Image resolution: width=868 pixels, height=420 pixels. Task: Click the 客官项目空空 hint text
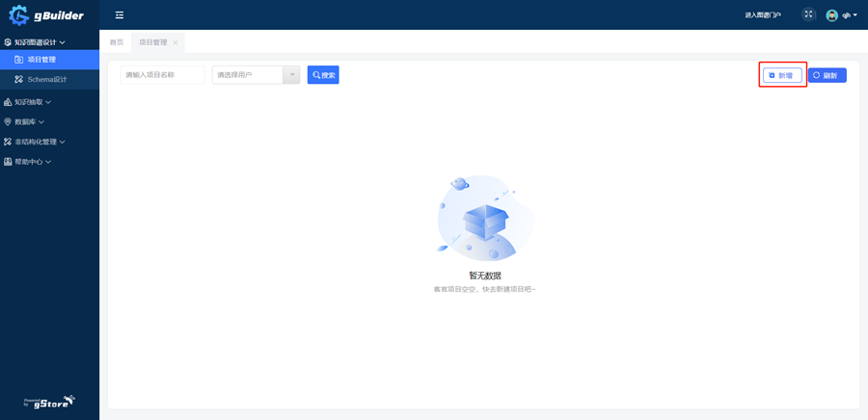pyautogui.click(x=485, y=289)
